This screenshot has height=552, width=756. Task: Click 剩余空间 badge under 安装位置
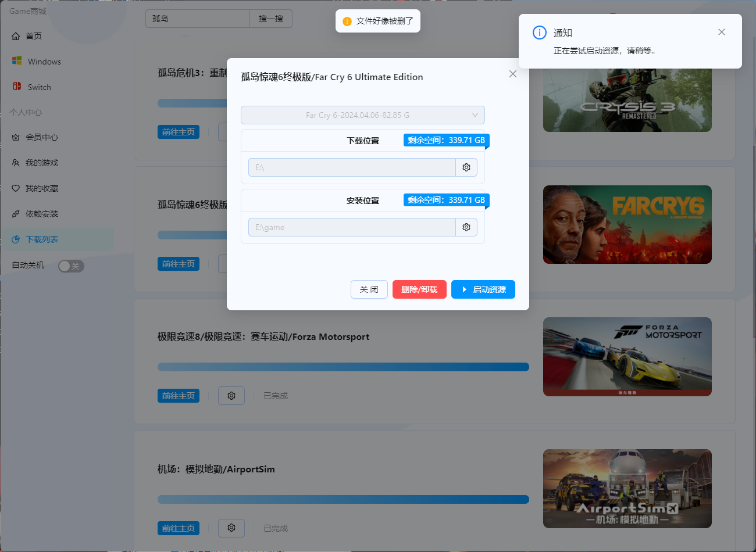point(446,200)
